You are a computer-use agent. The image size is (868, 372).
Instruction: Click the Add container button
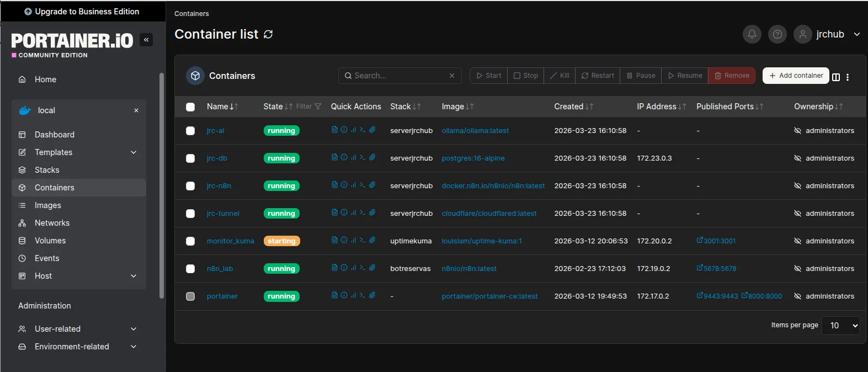click(x=796, y=76)
